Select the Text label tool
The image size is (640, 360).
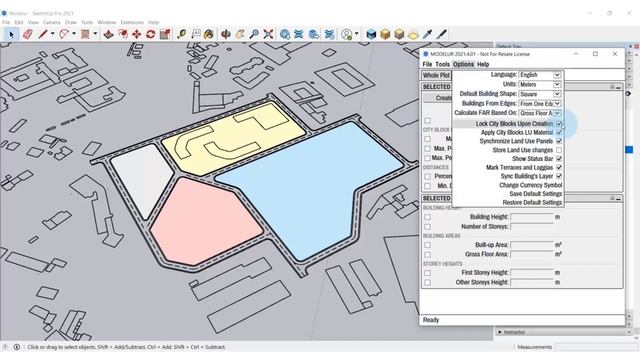[x=196, y=34]
